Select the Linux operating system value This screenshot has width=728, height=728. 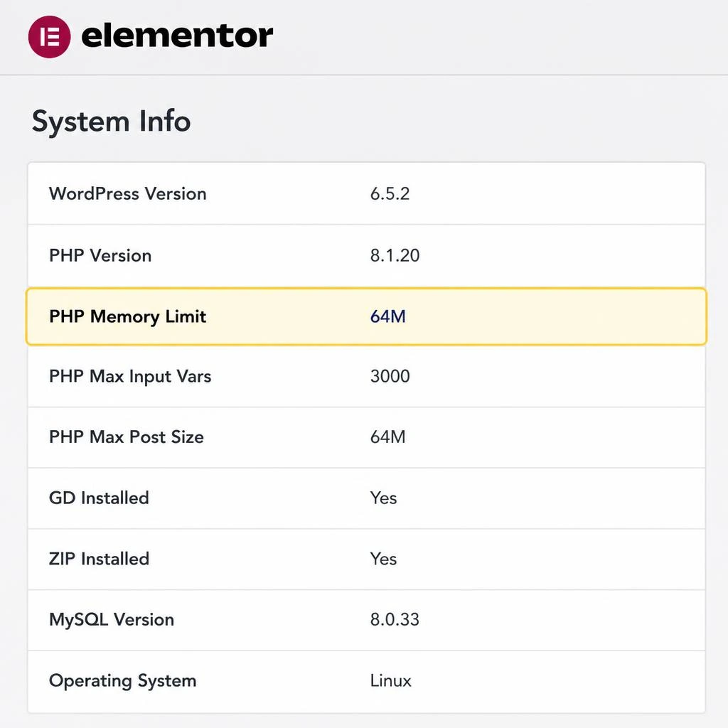click(390, 680)
